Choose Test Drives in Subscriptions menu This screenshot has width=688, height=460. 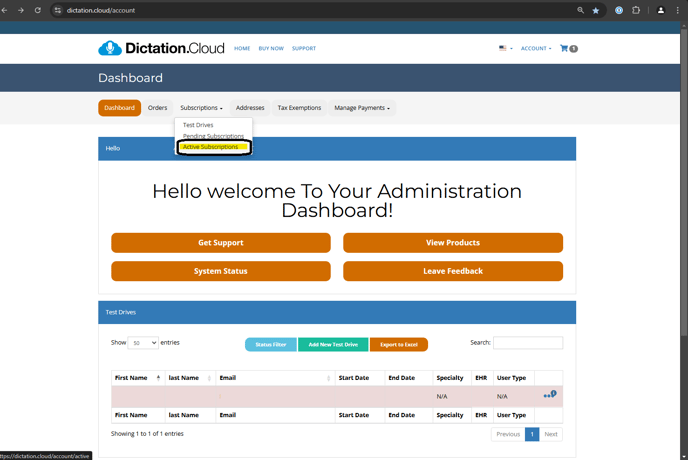pyautogui.click(x=198, y=125)
